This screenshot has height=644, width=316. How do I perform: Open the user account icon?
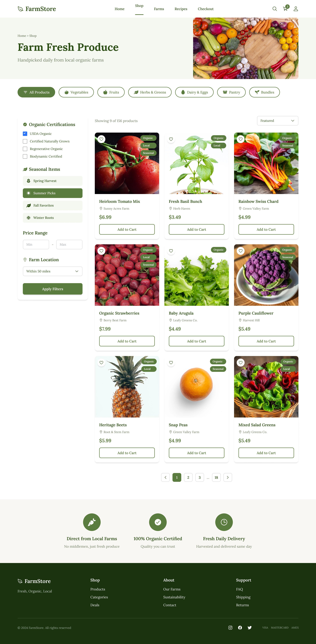pyautogui.click(x=296, y=9)
